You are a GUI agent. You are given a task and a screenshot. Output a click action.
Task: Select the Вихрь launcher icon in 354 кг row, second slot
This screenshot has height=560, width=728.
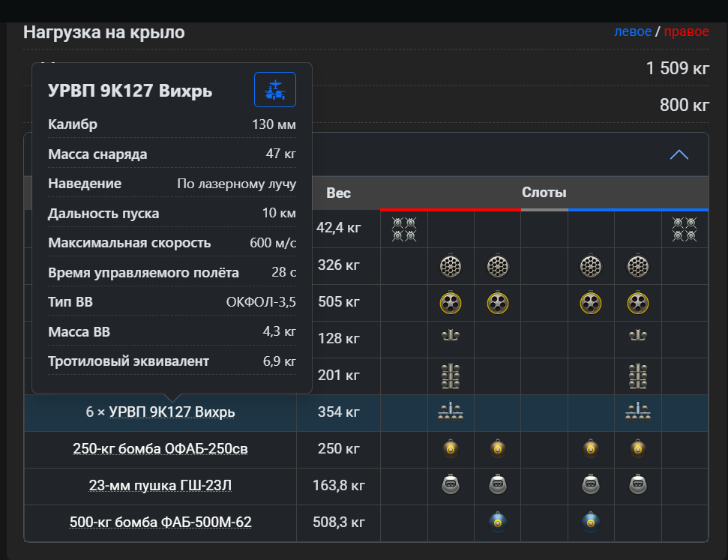click(451, 412)
